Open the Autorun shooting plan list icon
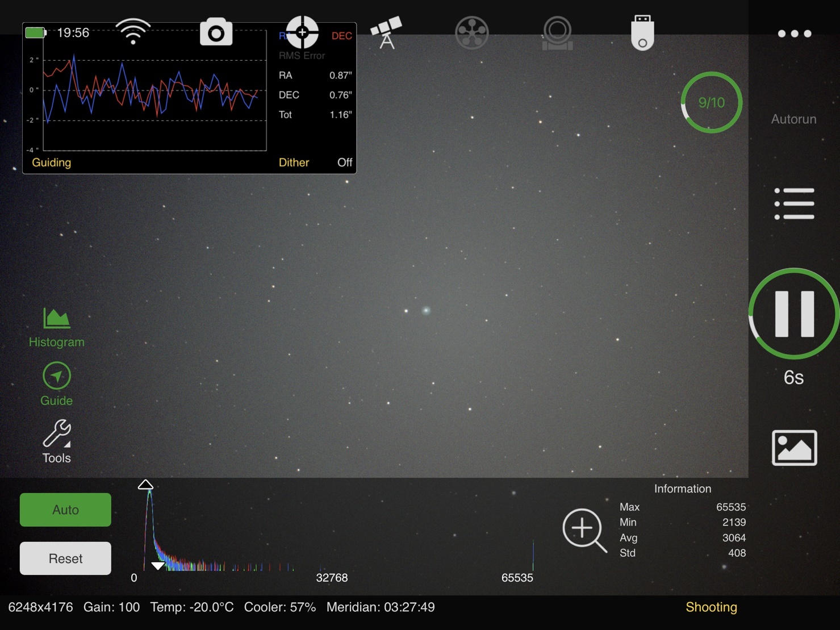 click(794, 203)
